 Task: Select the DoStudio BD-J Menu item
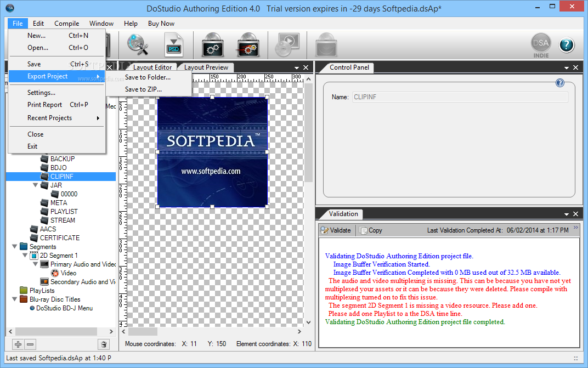tap(61, 308)
